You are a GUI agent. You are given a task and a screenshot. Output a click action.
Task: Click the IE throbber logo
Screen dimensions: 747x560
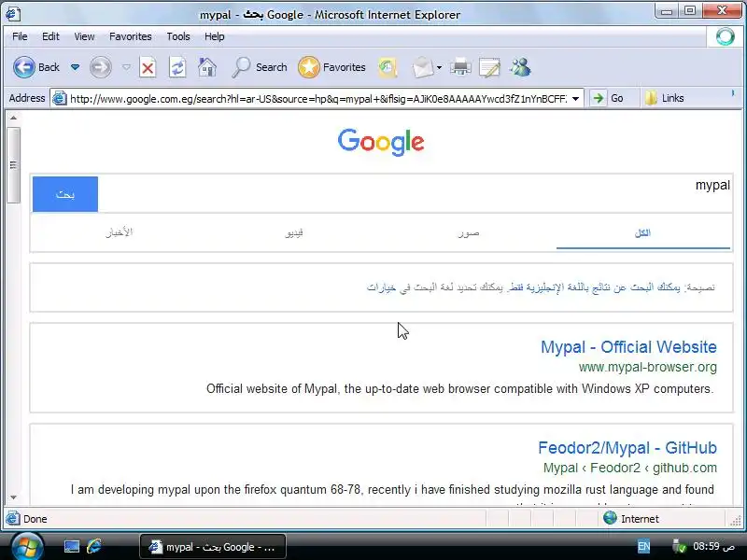click(x=725, y=36)
